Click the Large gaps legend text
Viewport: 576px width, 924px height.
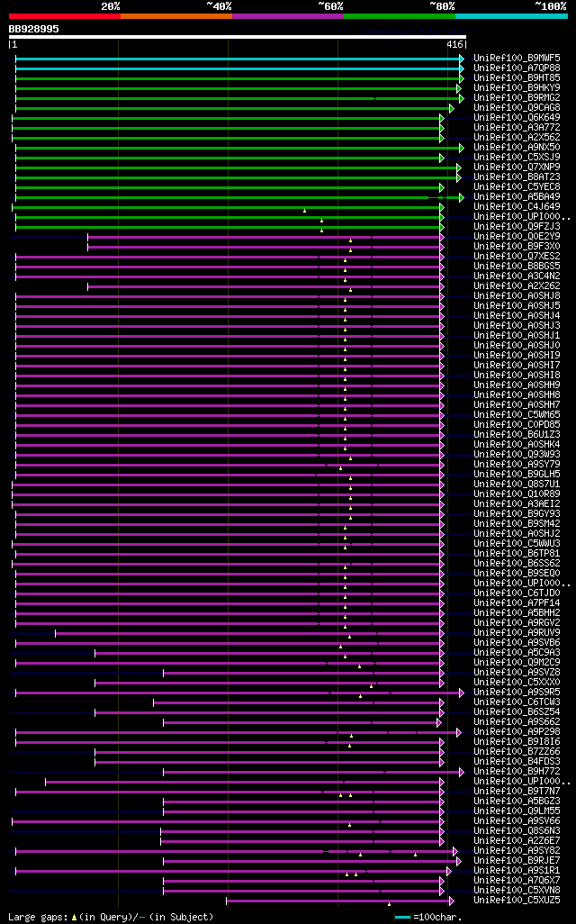[x=39, y=917]
